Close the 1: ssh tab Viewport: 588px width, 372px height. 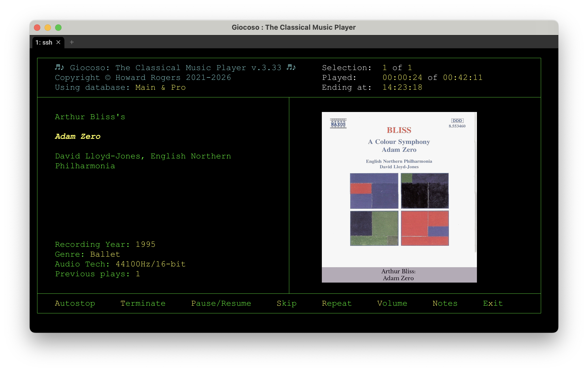tap(59, 42)
